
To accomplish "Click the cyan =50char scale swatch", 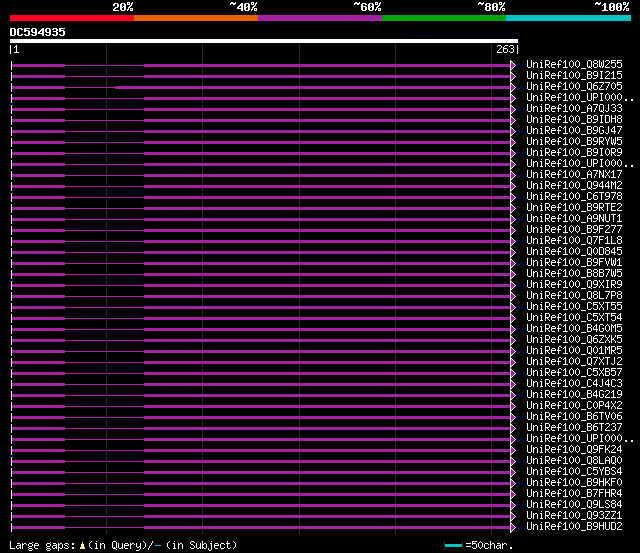I will pyautogui.click(x=453, y=545).
